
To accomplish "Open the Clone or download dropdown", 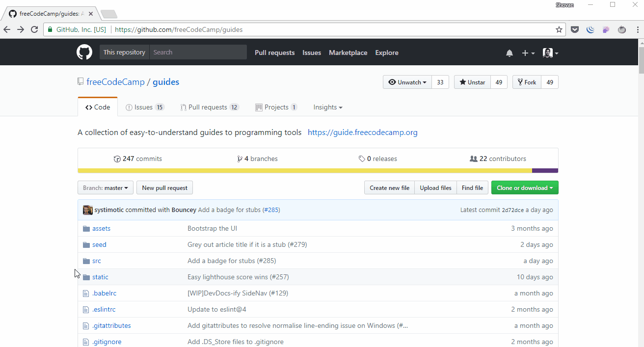I will (x=525, y=188).
